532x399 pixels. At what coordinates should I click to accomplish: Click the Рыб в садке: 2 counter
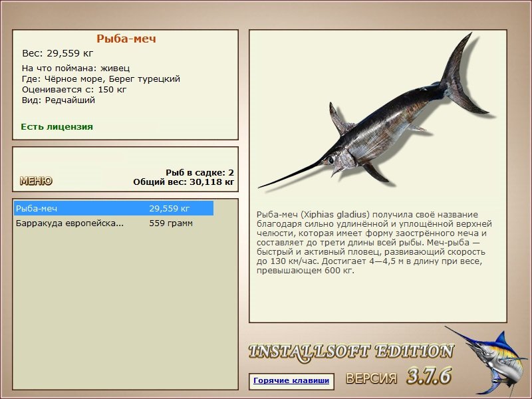200,173
